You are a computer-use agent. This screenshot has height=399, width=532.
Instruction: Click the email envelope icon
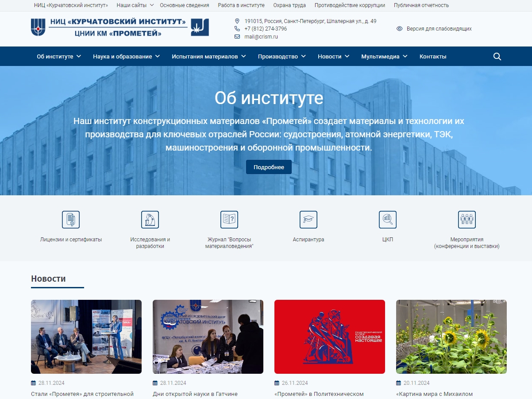(237, 37)
